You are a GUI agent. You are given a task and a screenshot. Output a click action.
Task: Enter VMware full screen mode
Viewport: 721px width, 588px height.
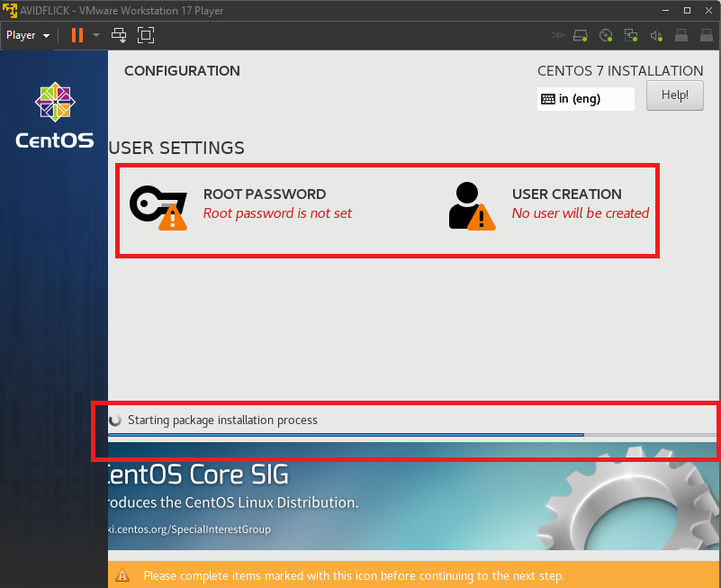146,35
